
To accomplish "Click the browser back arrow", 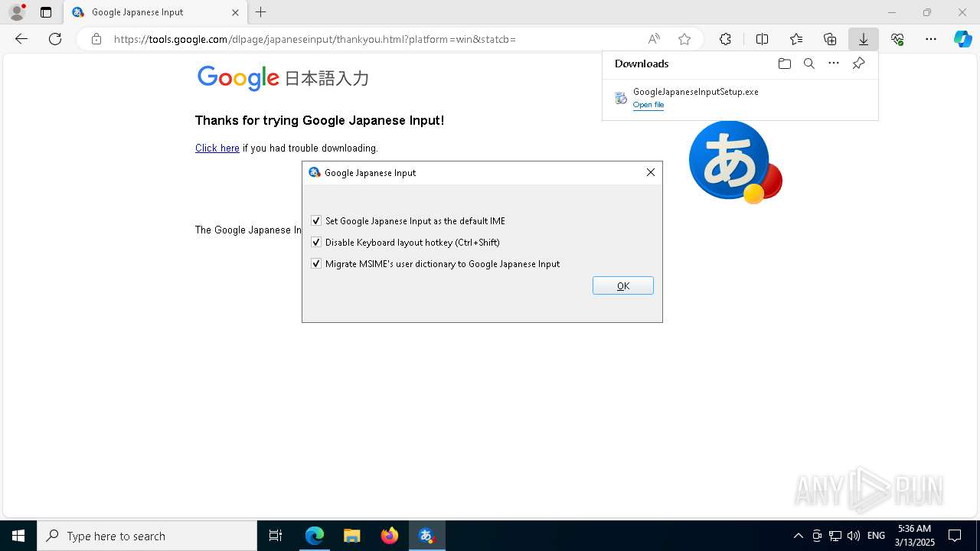I will tap(21, 39).
